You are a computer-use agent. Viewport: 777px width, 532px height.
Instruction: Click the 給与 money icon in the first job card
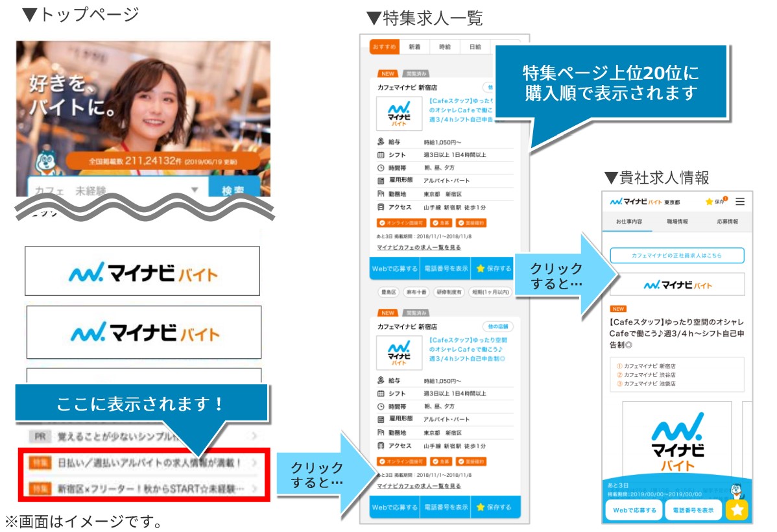[x=381, y=142]
